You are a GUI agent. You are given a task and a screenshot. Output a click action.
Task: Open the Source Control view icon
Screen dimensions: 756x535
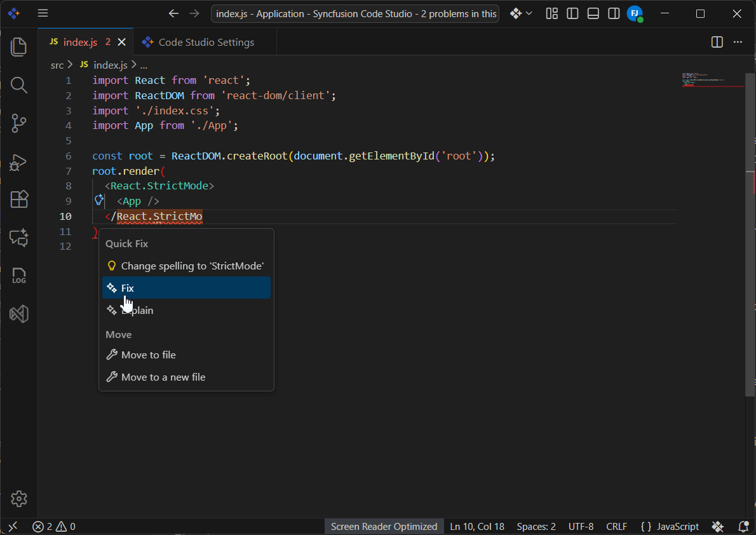tap(19, 123)
